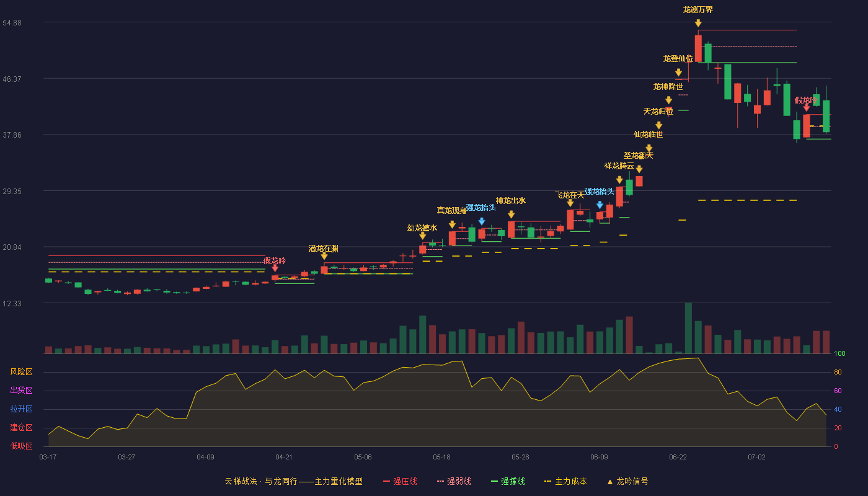Click red 假龙吟 arrow beside 潜龙在渊
868x496 pixels.
(275, 268)
